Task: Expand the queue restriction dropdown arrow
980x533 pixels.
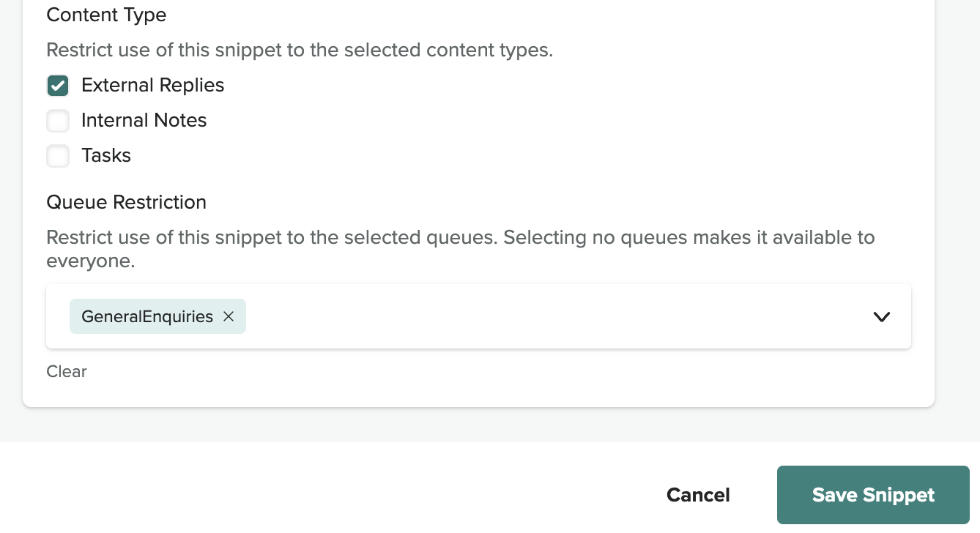Action: [881, 316]
